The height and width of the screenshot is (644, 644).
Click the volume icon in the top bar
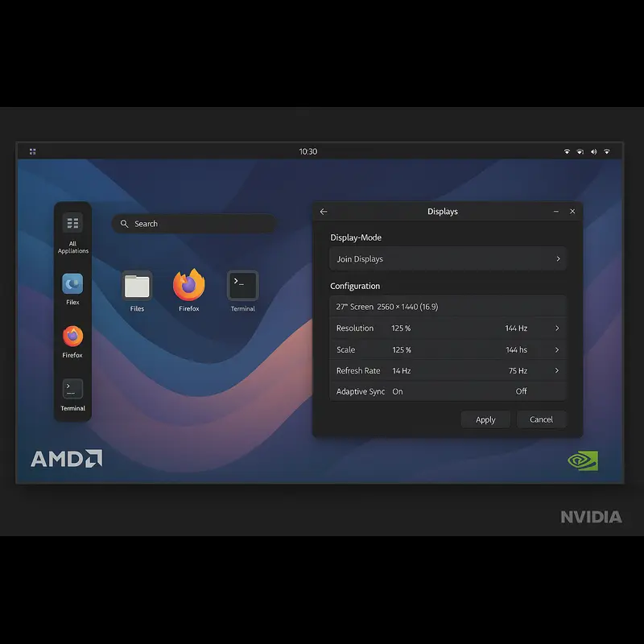593,151
